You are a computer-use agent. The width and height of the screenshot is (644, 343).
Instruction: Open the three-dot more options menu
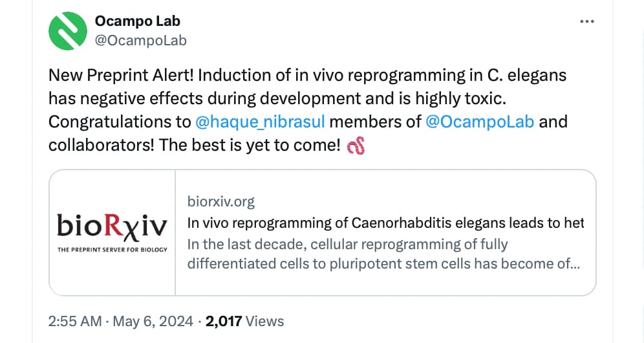click(x=587, y=21)
